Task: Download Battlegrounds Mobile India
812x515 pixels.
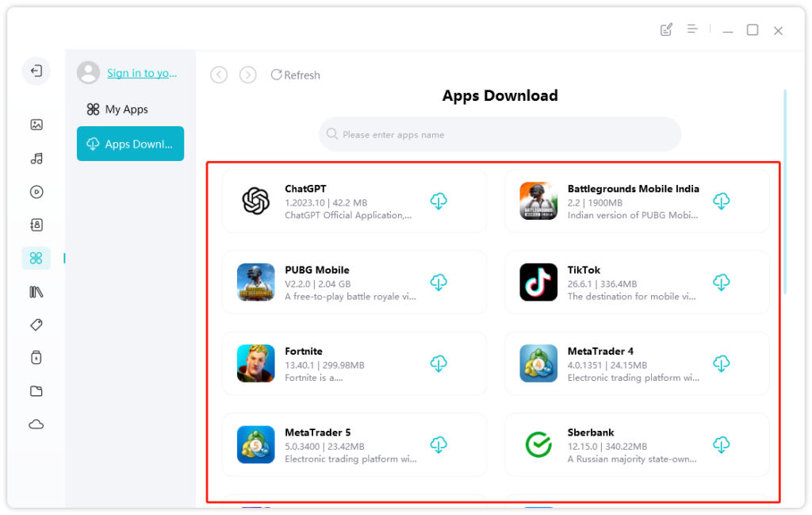Action: [x=721, y=202]
